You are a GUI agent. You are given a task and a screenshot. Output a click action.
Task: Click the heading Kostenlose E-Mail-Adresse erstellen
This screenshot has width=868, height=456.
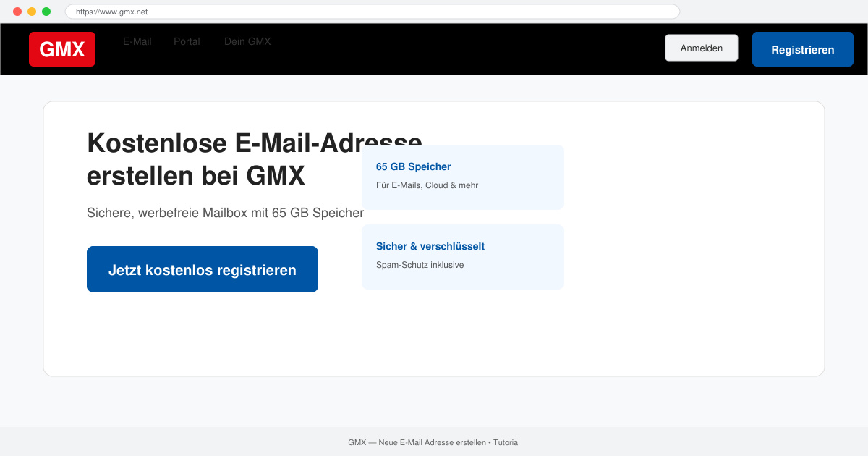[x=255, y=159]
